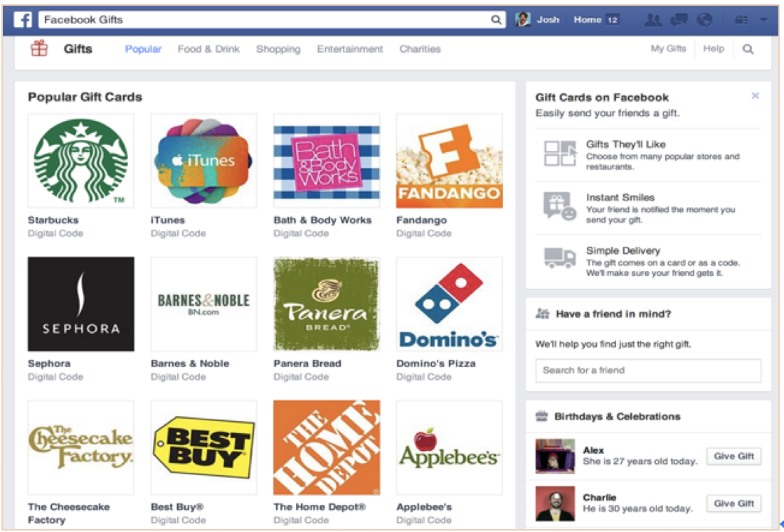784x532 pixels.
Task: Click the red gift box icon
Action: pos(39,48)
